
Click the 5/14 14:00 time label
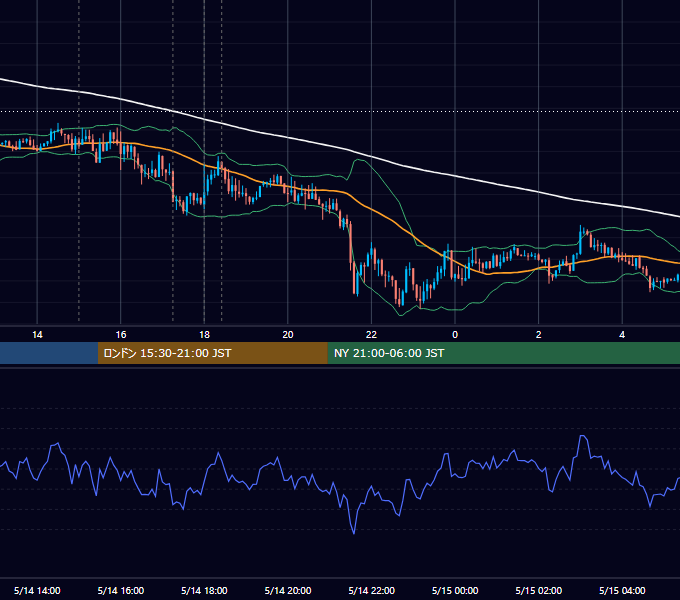point(37,590)
